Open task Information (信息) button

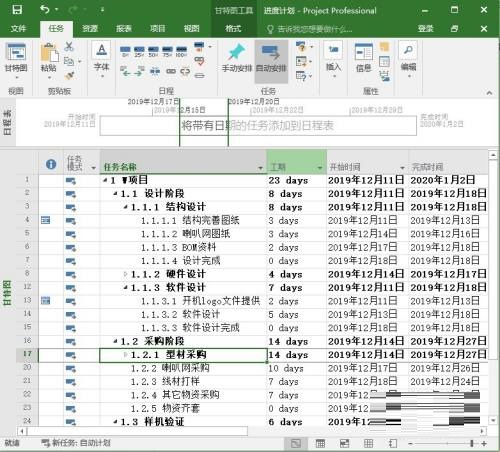(364, 58)
